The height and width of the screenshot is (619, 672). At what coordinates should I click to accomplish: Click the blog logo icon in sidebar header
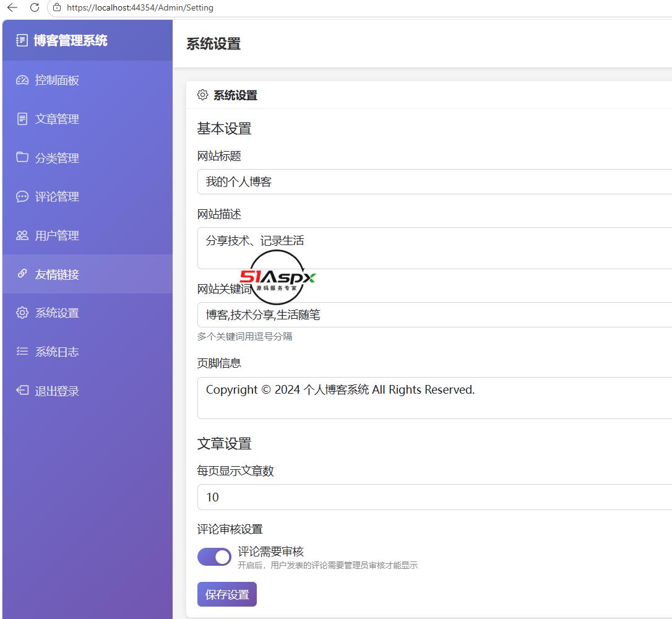pyautogui.click(x=22, y=40)
